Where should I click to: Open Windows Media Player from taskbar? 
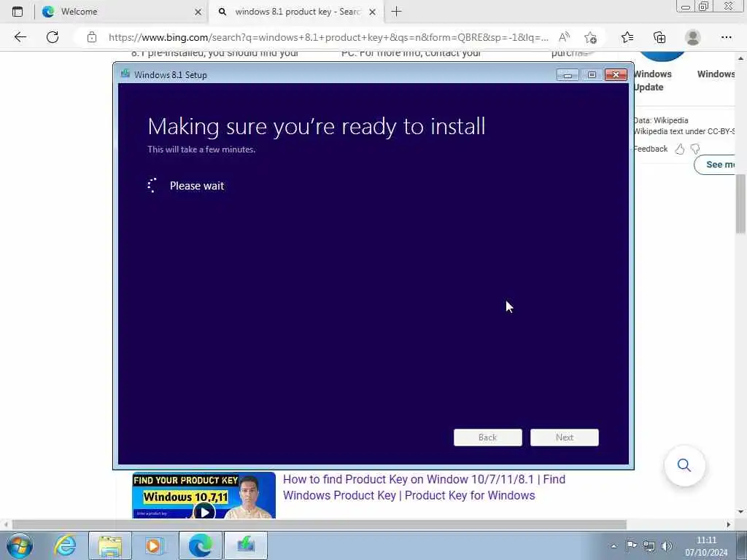coord(155,545)
